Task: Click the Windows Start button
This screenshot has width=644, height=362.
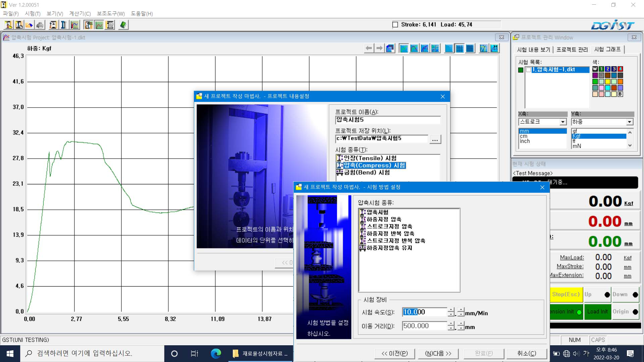Action: (x=10, y=353)
